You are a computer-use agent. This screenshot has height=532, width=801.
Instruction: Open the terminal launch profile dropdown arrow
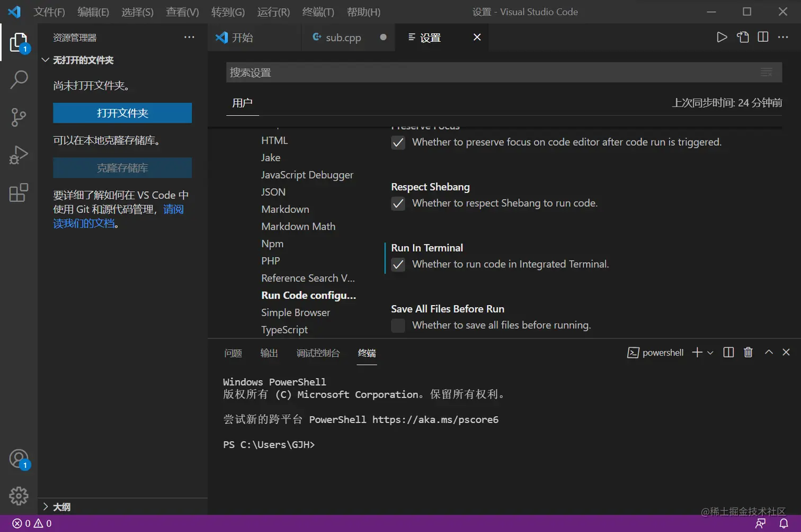point(710,352)
